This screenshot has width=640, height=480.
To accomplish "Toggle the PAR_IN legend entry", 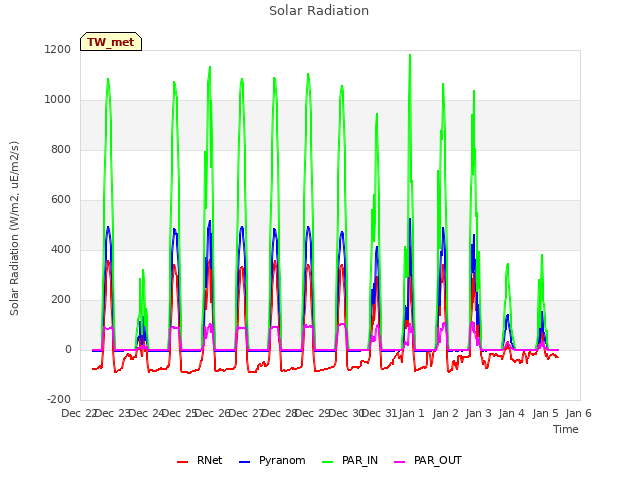I will 350,460.
